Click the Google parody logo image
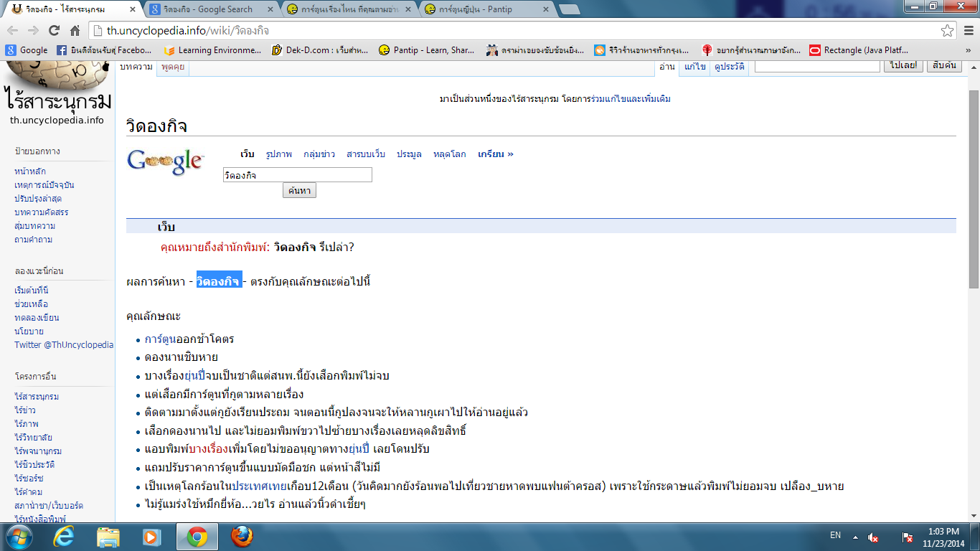This screenshot has width=980, height=551. click(x=166, y=161)
